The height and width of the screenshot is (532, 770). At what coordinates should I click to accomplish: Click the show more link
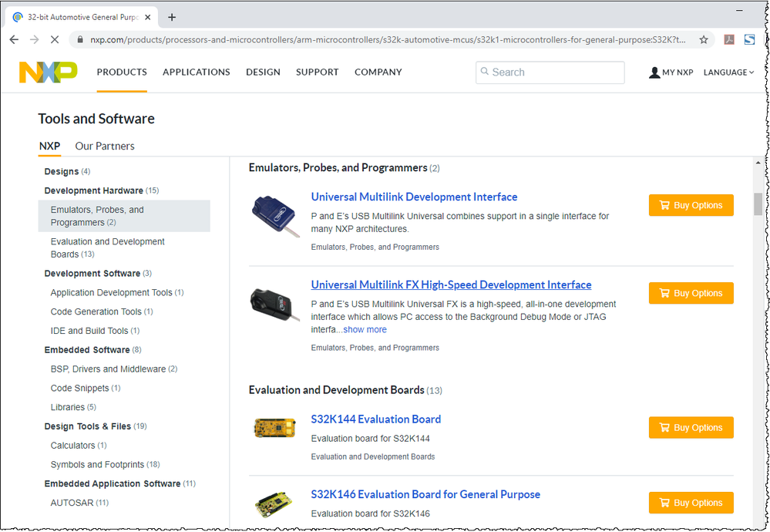pos(365,330)
